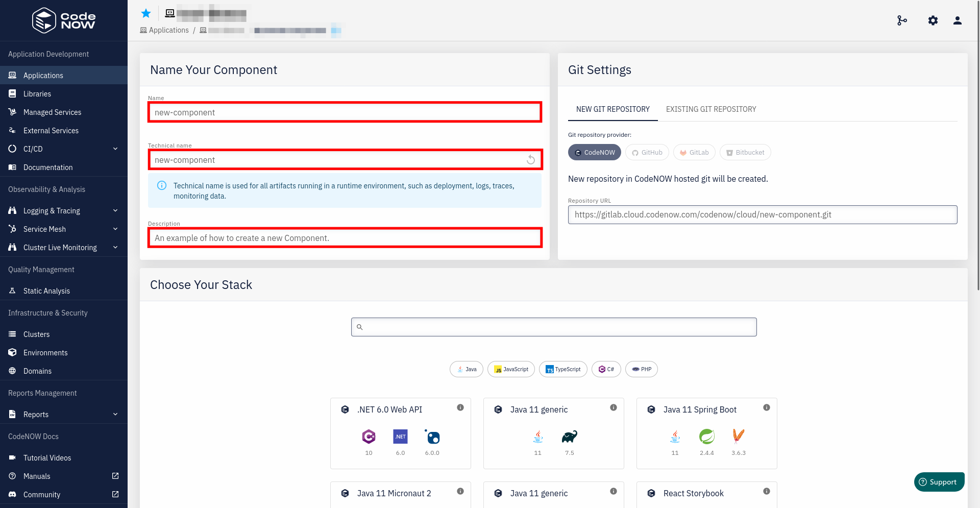The height and width of the screenshot is (508, 980).
Task: Switch to New Git Repository tab
Action: [x=613, y=109]
